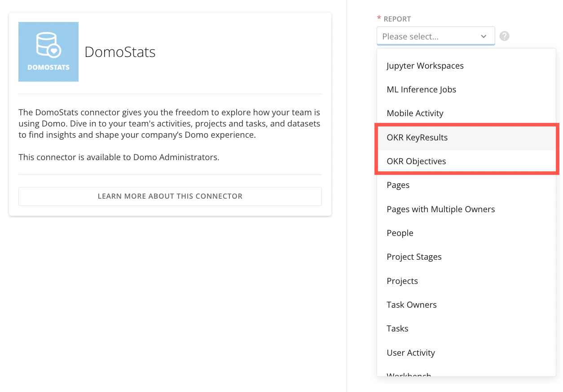Image resolution: width=563 pixels, height=392 pixels.
Task: Click Learn More About This Connector
Action: (170, 196)
